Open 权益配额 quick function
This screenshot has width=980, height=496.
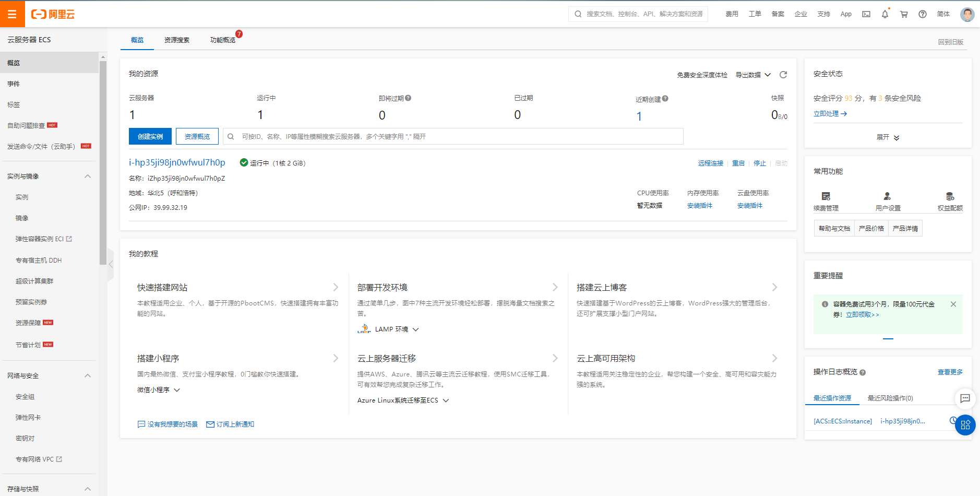(x=950, y=201)
